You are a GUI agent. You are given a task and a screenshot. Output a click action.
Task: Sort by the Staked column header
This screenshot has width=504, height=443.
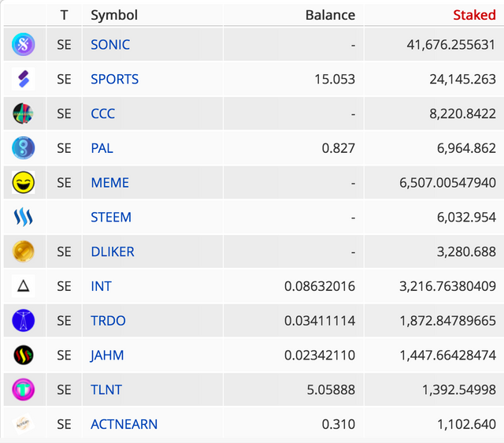(474, 15)
